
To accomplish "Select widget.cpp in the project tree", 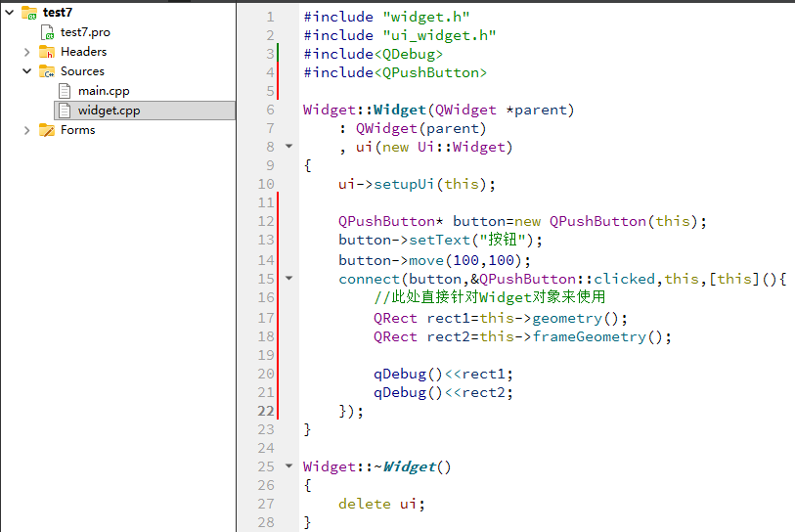I will pyautogui.click(x=145, y=111).
